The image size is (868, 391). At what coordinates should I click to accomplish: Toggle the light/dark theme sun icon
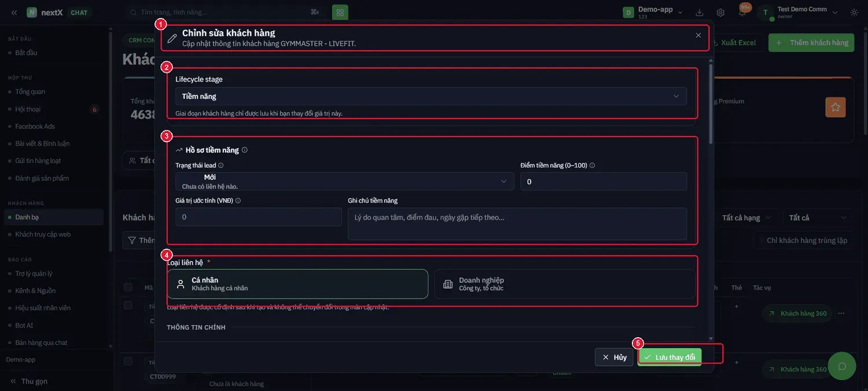click(854, 12)
